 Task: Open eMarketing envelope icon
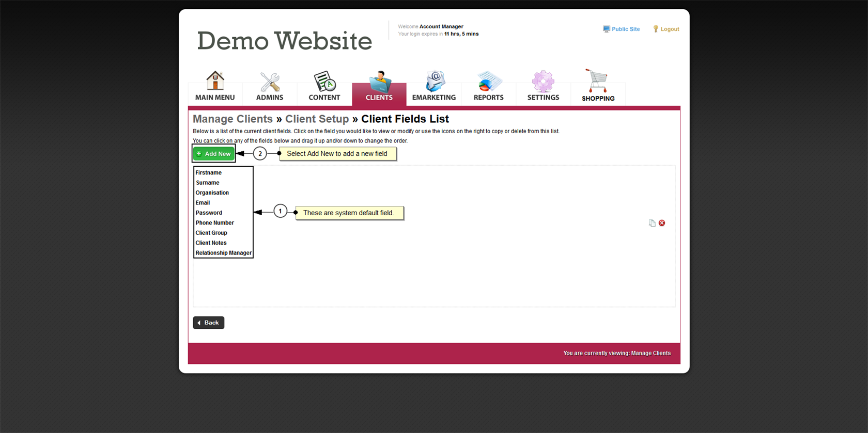434,82
